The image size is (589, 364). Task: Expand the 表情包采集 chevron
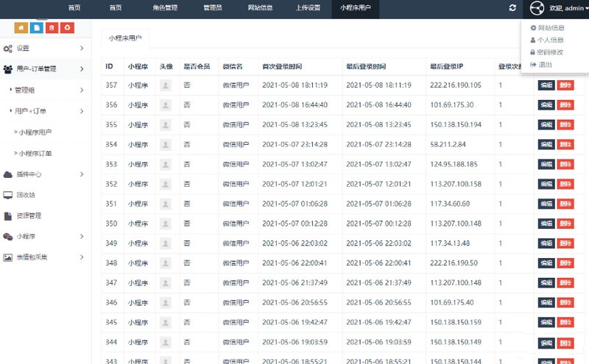click(x=82, y=257)
